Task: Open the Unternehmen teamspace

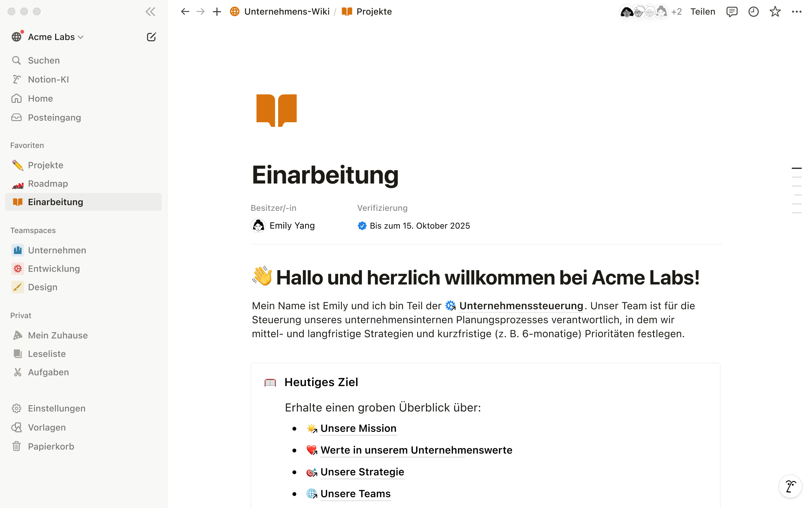Action: click(x=83, y=250)
